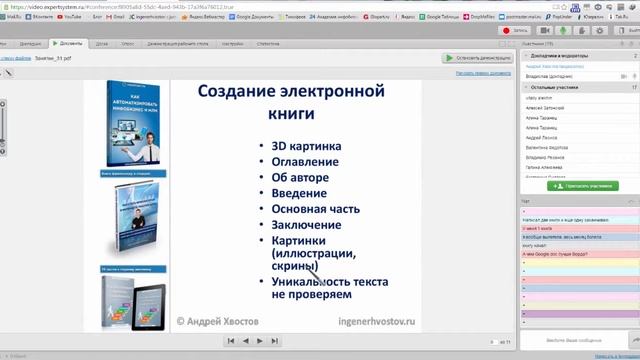Jump to the first page of document
Image resolution: width=640 pixels, height=360 pixels.
tap(231, 341)
